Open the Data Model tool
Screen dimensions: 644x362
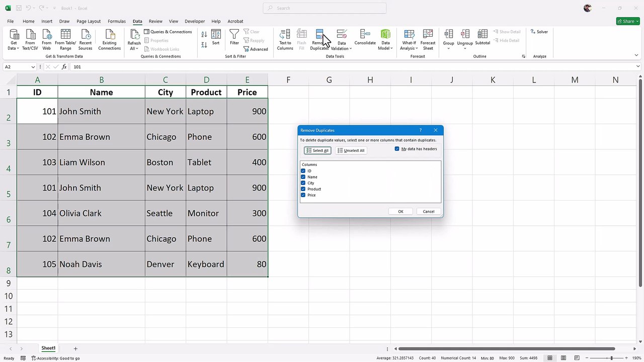385,39
